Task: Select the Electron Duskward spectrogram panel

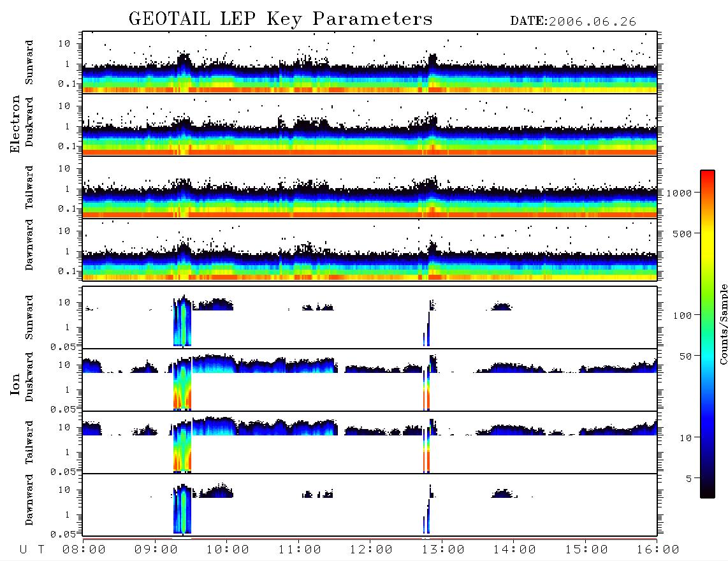Action: tap(370, 124)
